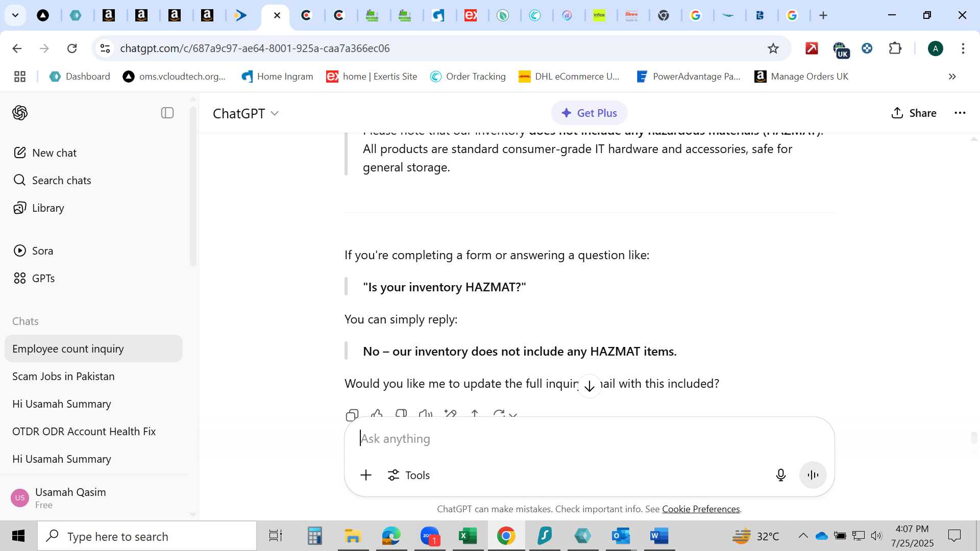
Task: Bookmark this page with the star icon
Action: [773, 48]
